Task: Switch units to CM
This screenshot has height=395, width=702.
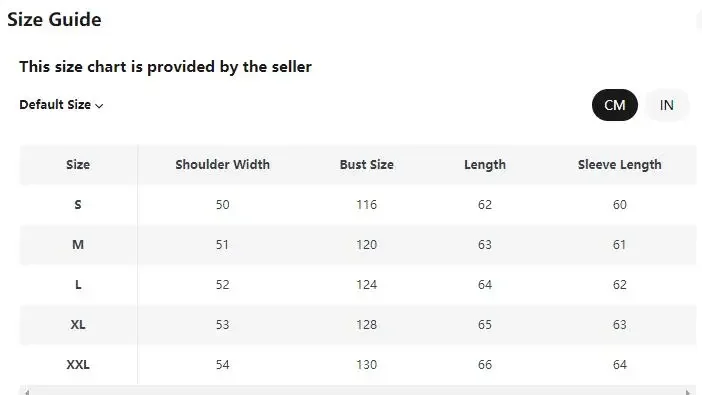Action: click(615, 105)
